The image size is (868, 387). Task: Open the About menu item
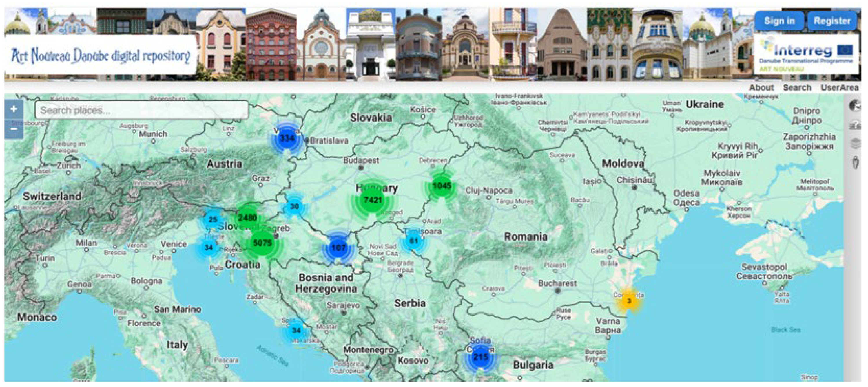(761, 88)
